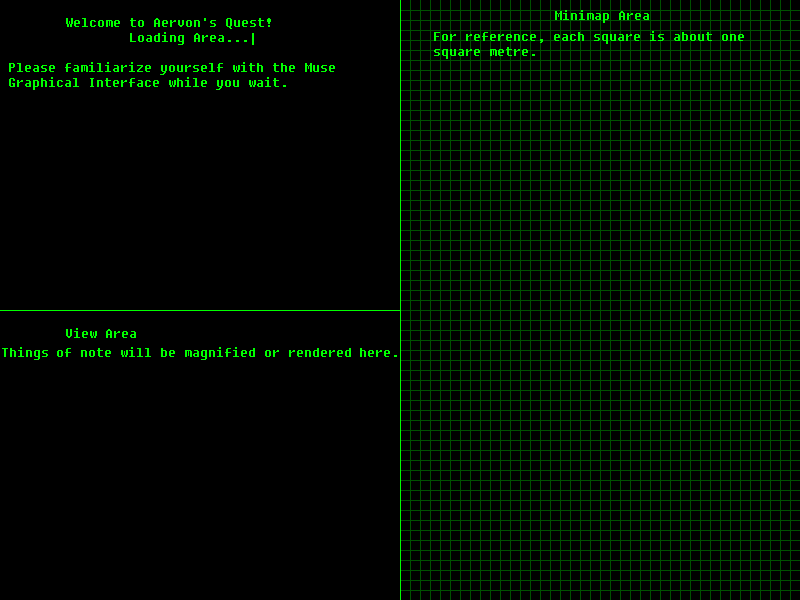Screen dimensions: 800x600
Task: Click the center of the minimap grid
Action: (600, 300)
